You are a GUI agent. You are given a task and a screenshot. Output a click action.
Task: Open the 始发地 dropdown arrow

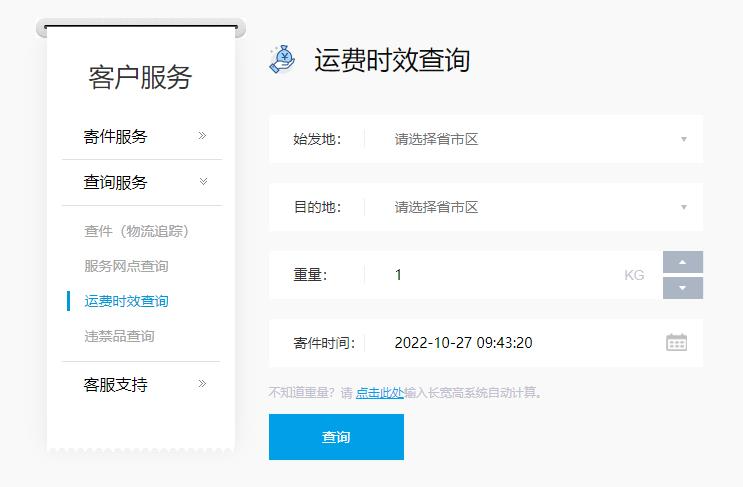pyautogui.click(x=683, y=139)
